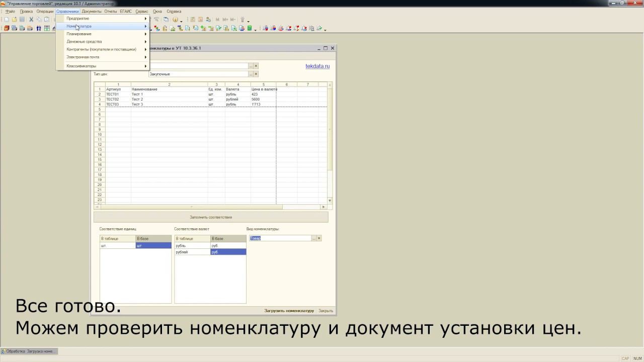This screenshot has height=362, width=644.
Task: Click the Заполнить соответствия button
Action: [211, 217]
